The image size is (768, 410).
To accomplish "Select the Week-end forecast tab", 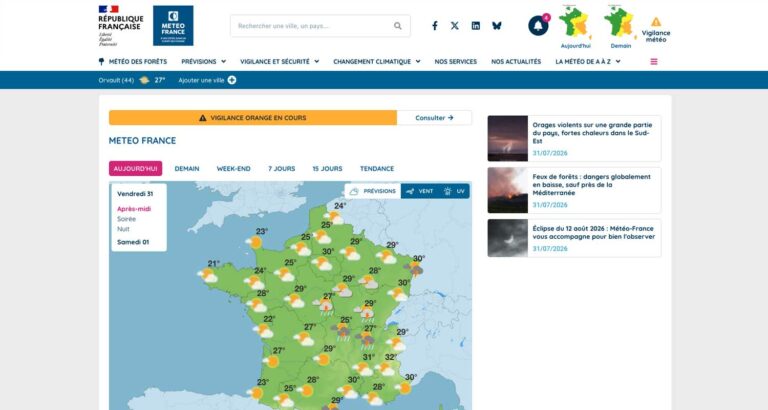I will tap(233, 169).
